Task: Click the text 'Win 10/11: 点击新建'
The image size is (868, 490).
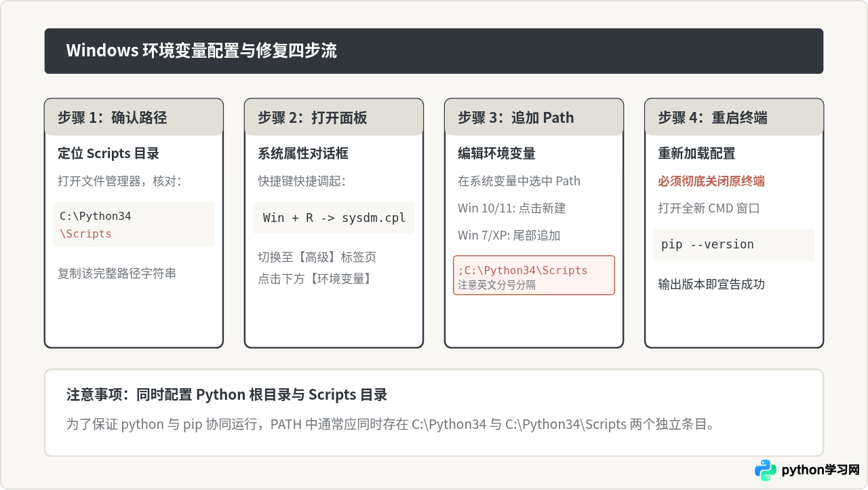Action: [511, 208]
